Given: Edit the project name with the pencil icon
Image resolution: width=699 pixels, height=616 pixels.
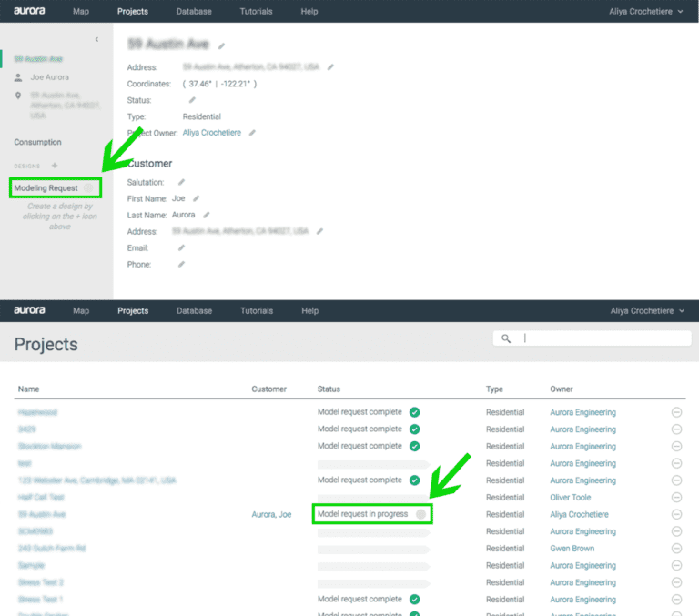Looking at the screenshot, I should (x=221, y=45).
